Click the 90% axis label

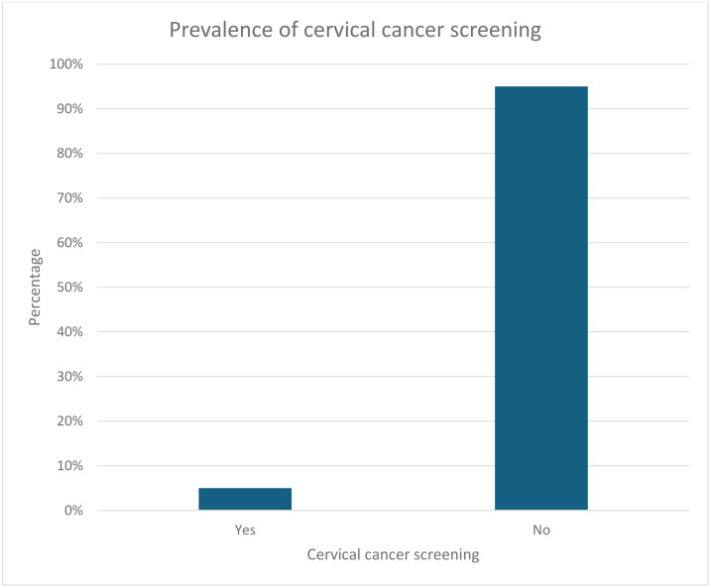tap(69, 109)
